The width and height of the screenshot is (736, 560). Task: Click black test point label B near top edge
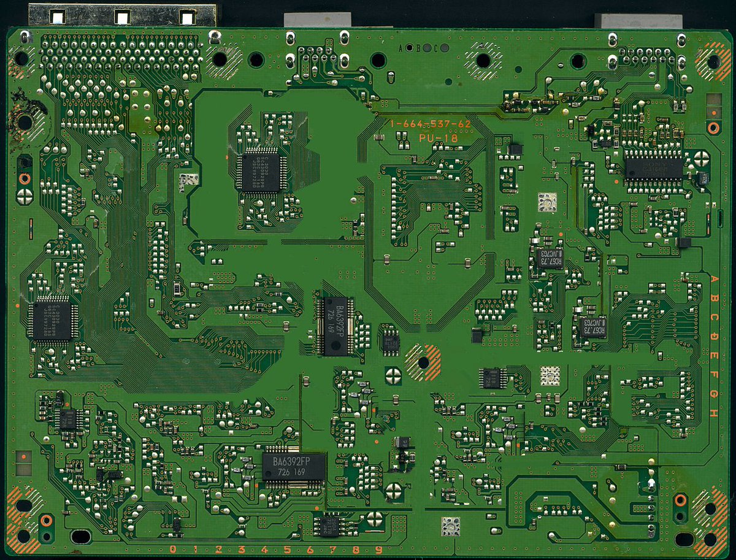[x=419, y=48]
